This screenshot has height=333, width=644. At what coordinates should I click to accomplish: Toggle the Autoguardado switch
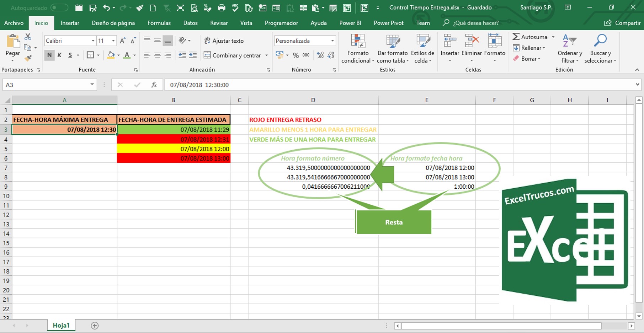(59, 8)
